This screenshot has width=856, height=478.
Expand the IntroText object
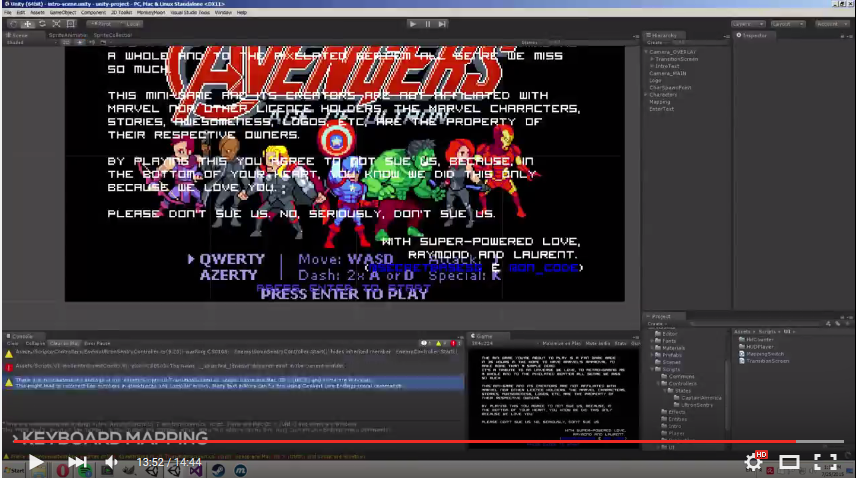coord(652,66)
